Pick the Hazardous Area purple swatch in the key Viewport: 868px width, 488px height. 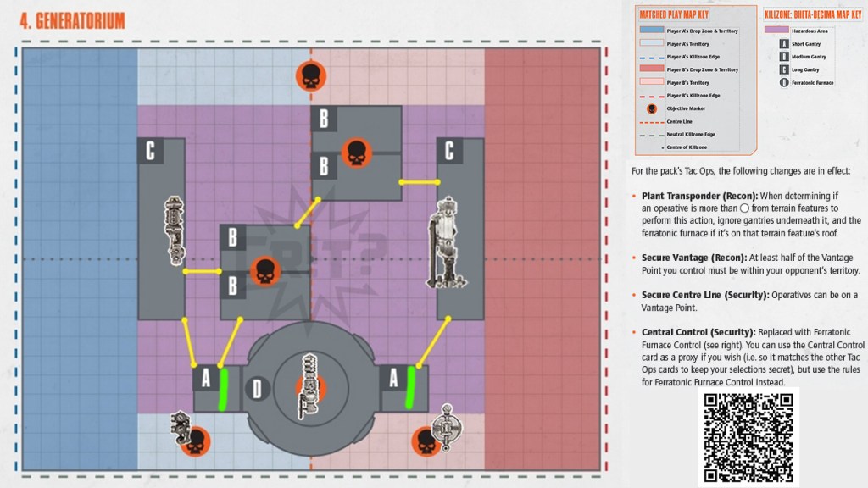click(x=777, y=30)
